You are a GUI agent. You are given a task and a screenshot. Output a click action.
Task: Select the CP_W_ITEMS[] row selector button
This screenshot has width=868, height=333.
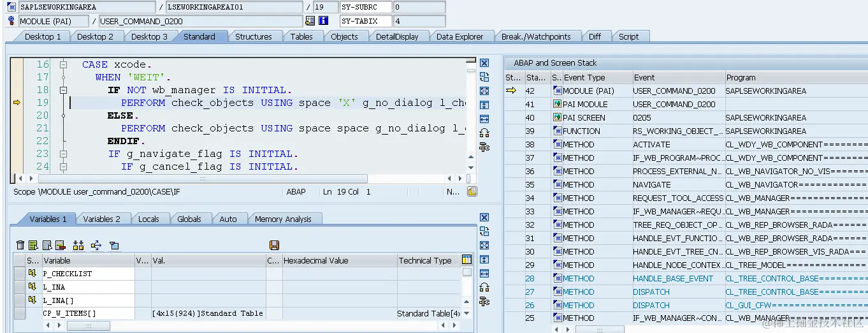[x=20, y=313]
